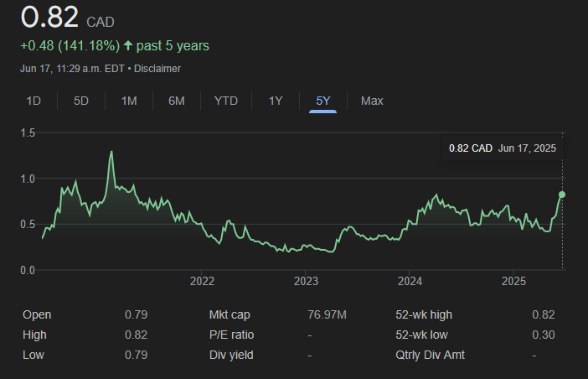Click the 'past 5 years' label
The width and height of the screenshot is (588, 379).
pyautogui.click(x=173, y=46)
